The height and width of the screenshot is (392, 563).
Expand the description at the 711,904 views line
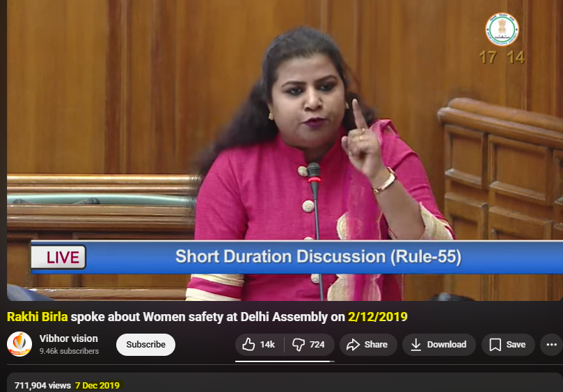click(x=43, y=385)
